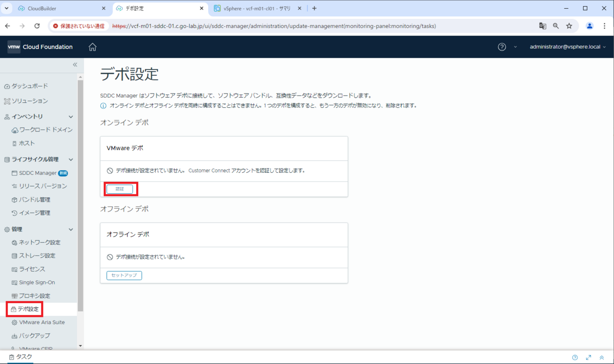Collapse the sidebar with double chevron icon
Image resolution: width=614 pixels, height=364 pixels.
click(75, 64)
